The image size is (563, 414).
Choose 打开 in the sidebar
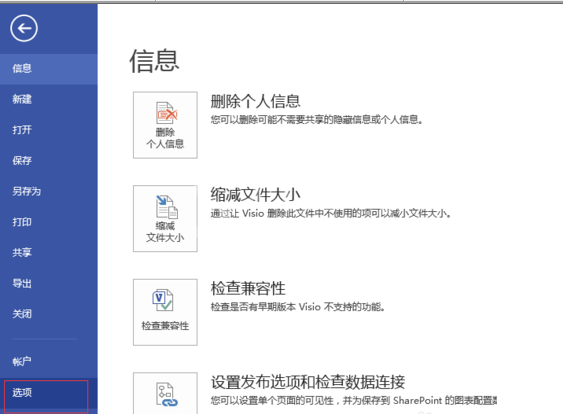(x=48, y=130)
